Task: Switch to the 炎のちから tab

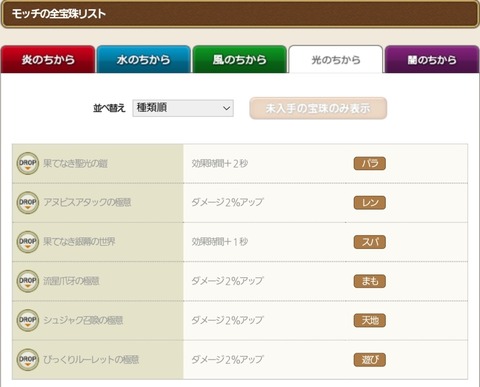Action: pyautogui.click(x=48, y=59)
